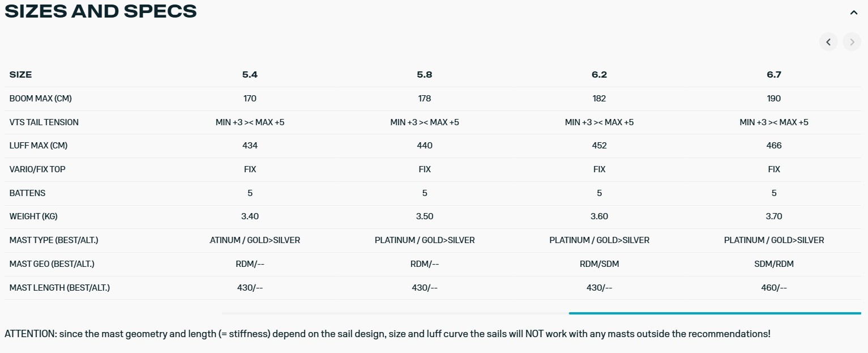Click the Mast Type (Best/Alt.) row label
The height and width of the screenshot is (353, 868).
[54, 240]
